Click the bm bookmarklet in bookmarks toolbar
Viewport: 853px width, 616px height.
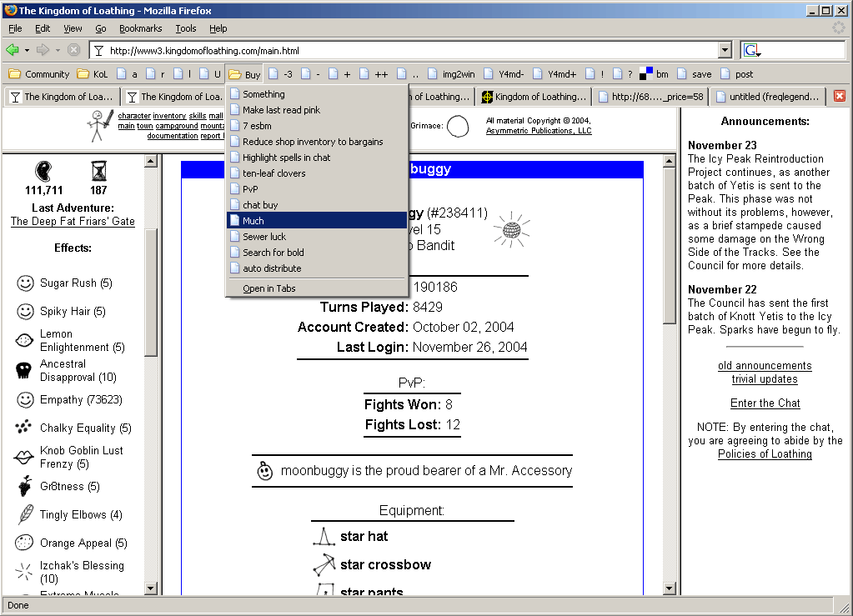pos(655,74)
